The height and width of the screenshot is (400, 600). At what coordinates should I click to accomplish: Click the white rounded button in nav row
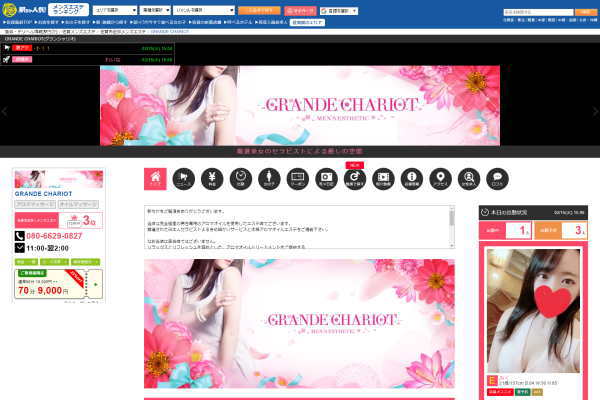307,23
